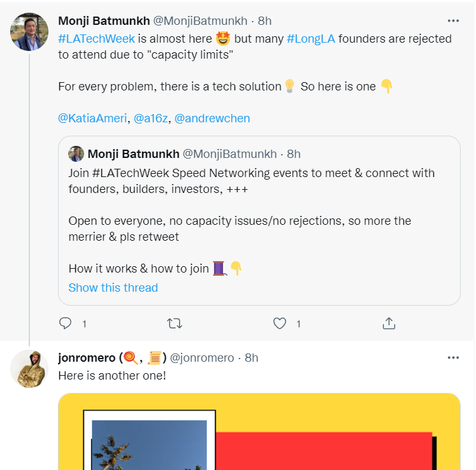Retweet Monji Batmunkh's tweet
The width and height of the screenshot is (476, 470).
pyautogui.click(x=174, y=324)
